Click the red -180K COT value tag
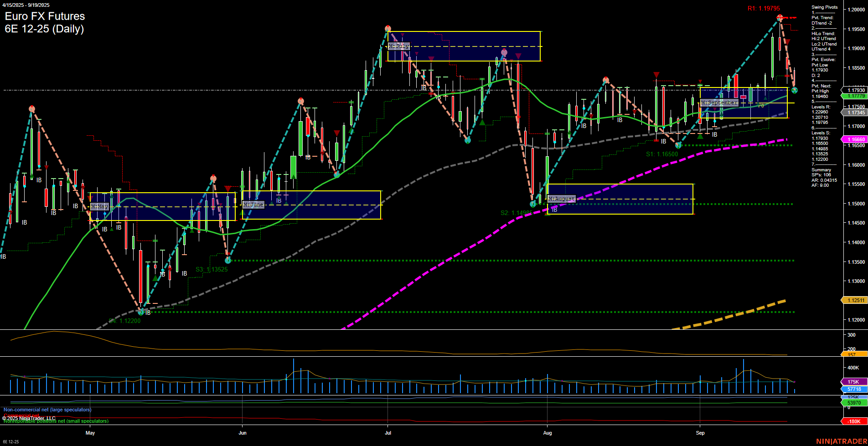The width and height of the screenshot is (868, 446). (853, 422)
